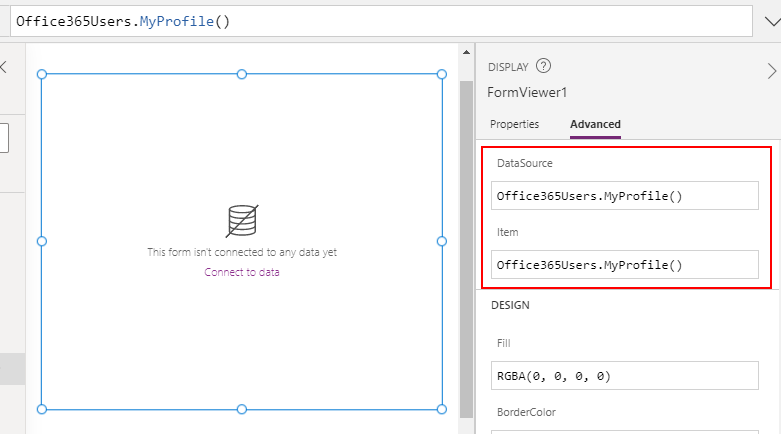Click the 'This form isn't connected' message
The image size is (781, 434).
242,252
